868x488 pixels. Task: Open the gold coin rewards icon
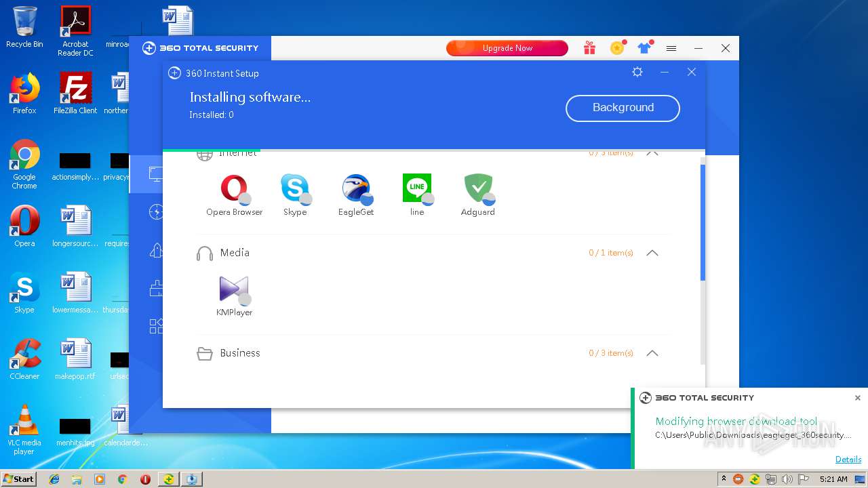[617, 48]
